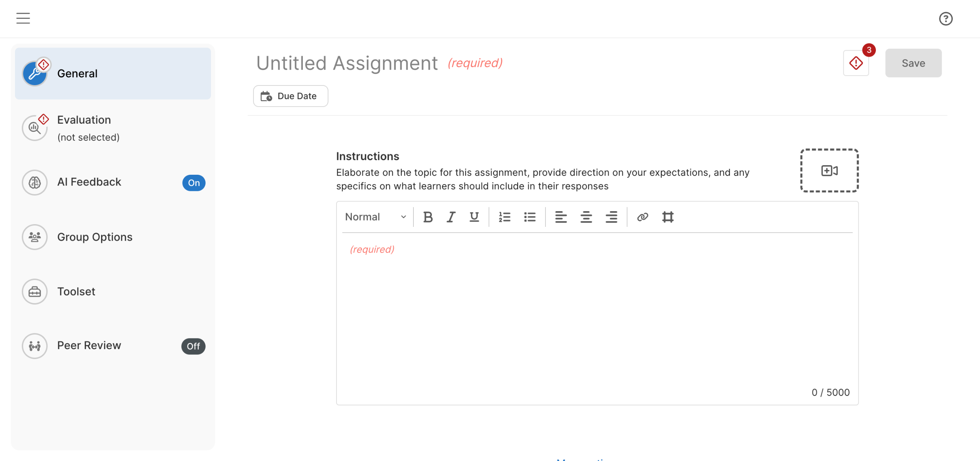Insert a bulleted list
This screenshot has width=980, height=461.
click(x=529, y=217)
